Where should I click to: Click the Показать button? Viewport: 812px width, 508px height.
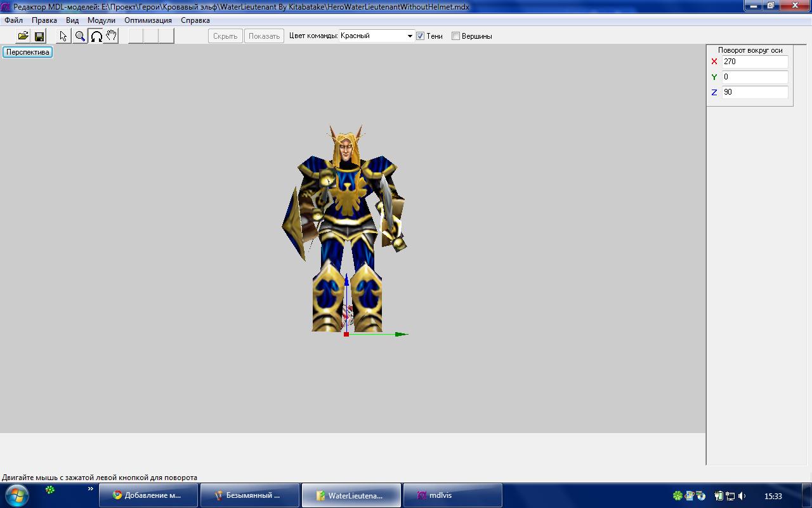265,36
